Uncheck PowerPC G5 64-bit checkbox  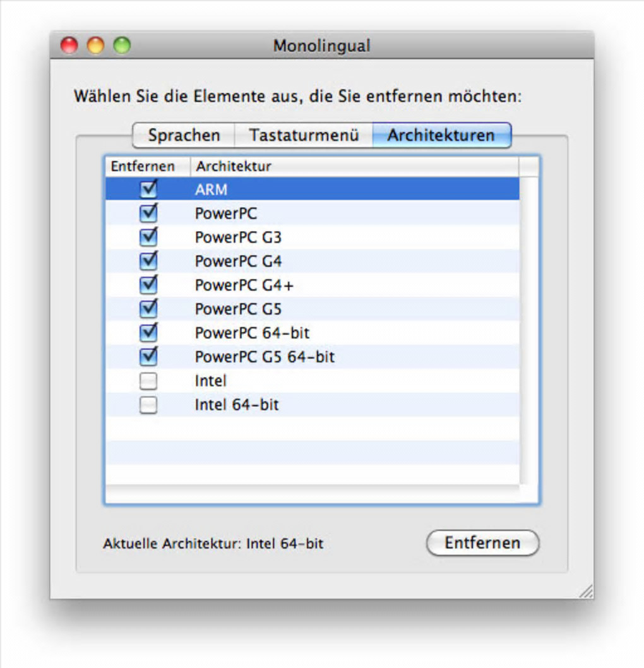pos(148,357)
